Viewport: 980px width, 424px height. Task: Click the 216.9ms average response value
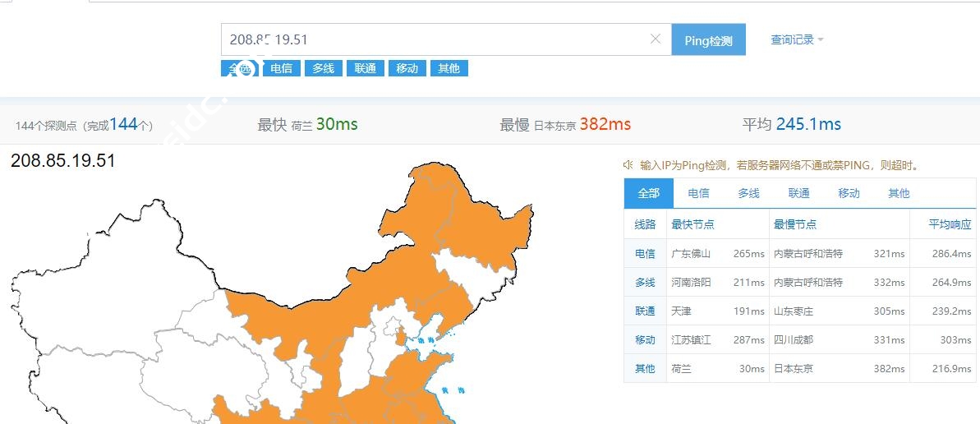click(952, 368)
